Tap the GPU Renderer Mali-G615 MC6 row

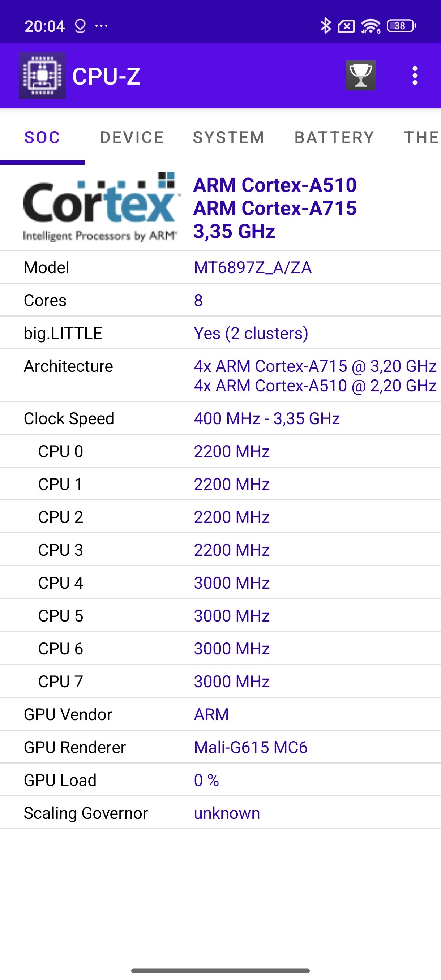tap(220, 747)
